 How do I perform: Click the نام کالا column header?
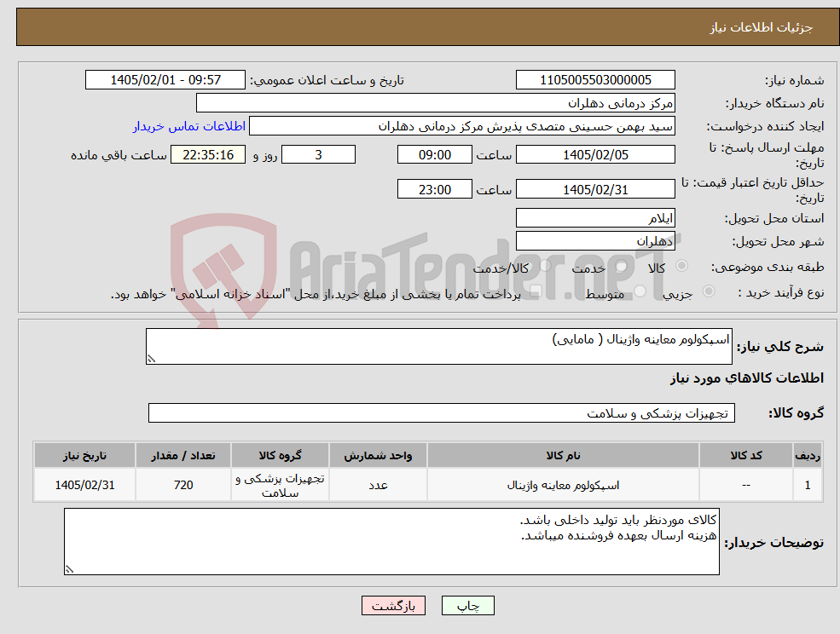coord(563,456)
